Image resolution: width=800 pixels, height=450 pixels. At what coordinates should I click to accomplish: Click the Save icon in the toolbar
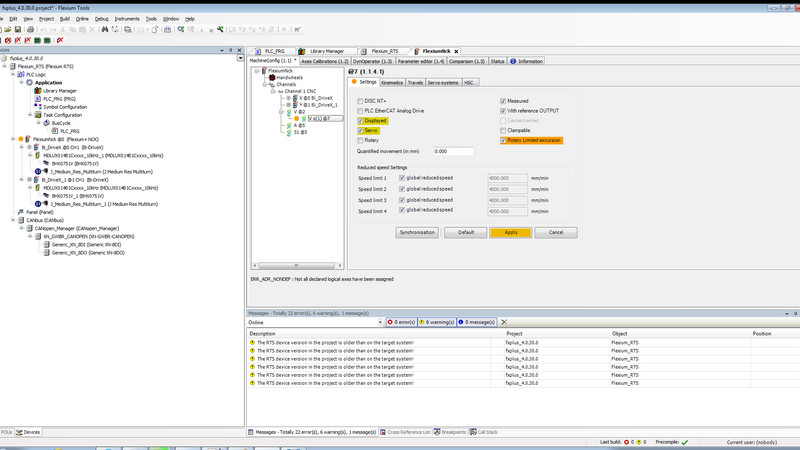[19, 30]
